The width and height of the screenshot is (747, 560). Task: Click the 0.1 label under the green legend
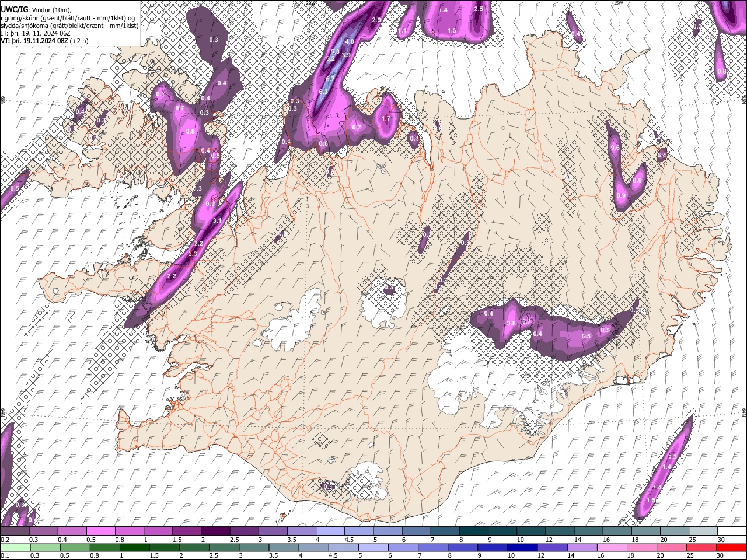pyautogui.click(x=4, y=555)
